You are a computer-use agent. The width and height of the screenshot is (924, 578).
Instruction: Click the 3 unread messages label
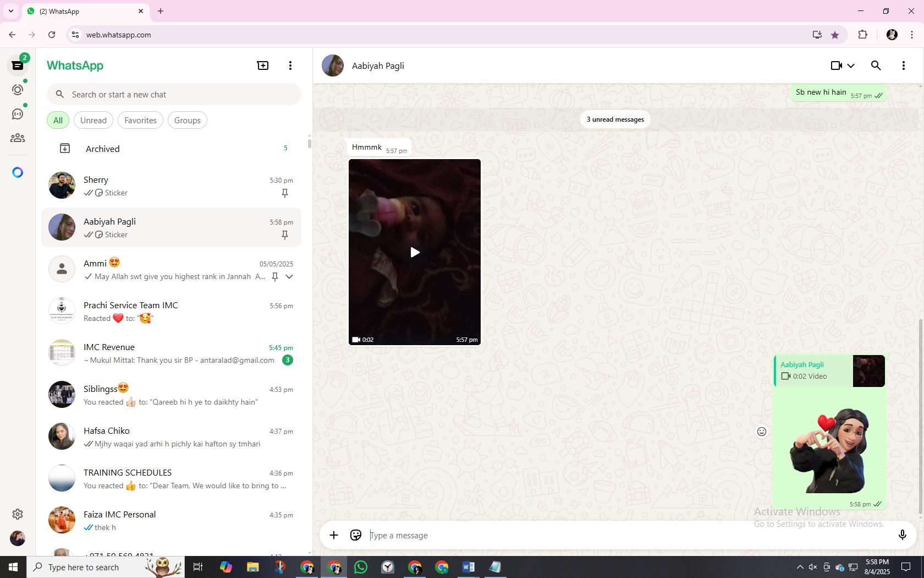click(615, 119)
